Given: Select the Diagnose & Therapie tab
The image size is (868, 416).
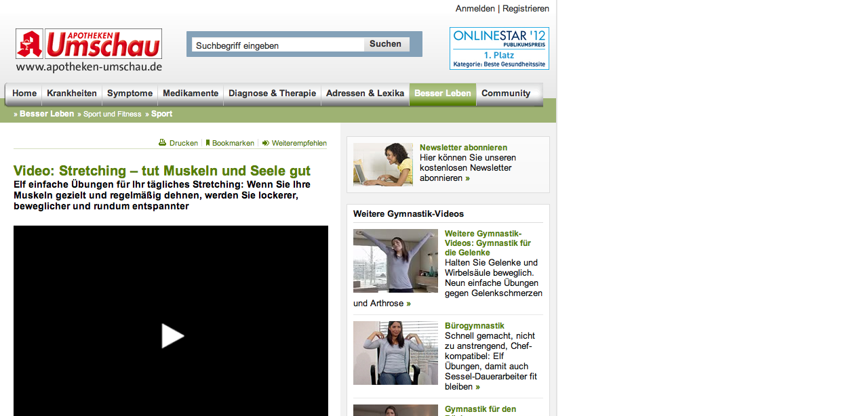Looking at the screenshot, I should tap(272, 93).
